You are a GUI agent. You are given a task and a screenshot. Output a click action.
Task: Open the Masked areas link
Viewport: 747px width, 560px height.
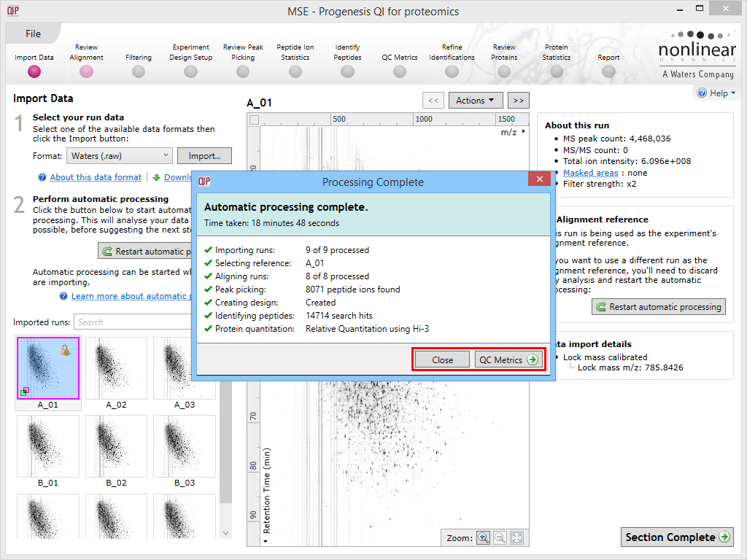pyautogui.click(x=590, y=173)
